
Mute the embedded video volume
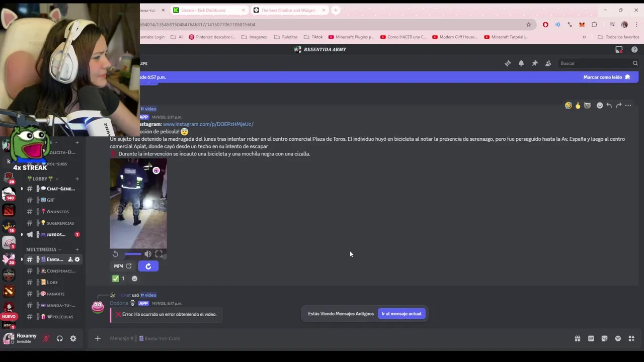[148, 254]
